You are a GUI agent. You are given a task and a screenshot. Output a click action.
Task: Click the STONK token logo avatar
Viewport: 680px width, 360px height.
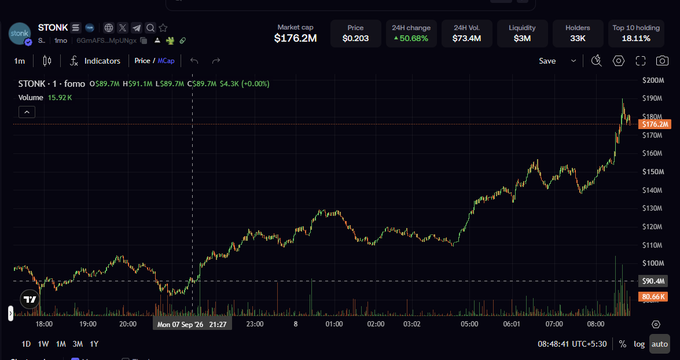coord(20,34)
